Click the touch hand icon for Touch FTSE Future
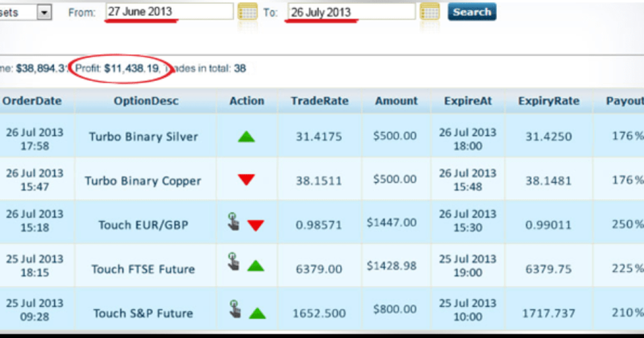Viewport: 644px width, 338px height. 233,261
